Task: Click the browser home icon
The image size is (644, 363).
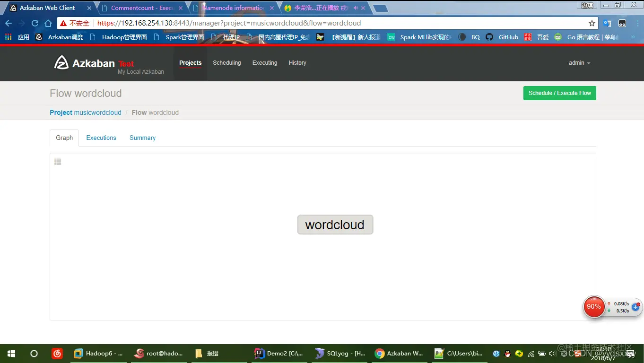Action: click(x=48, y=23)
